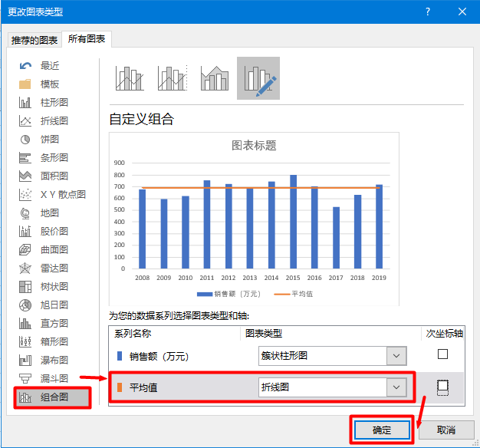Viewport: 480px width, 448px height.
Task: Click the 取消 cancel button
Action: pos(446,430)
